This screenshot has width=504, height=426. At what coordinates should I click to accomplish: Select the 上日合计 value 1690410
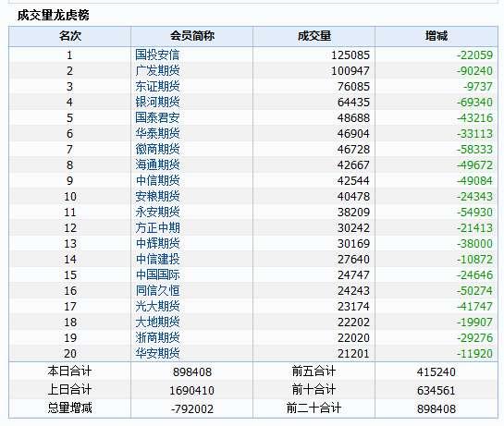click(x=192, y=391)
